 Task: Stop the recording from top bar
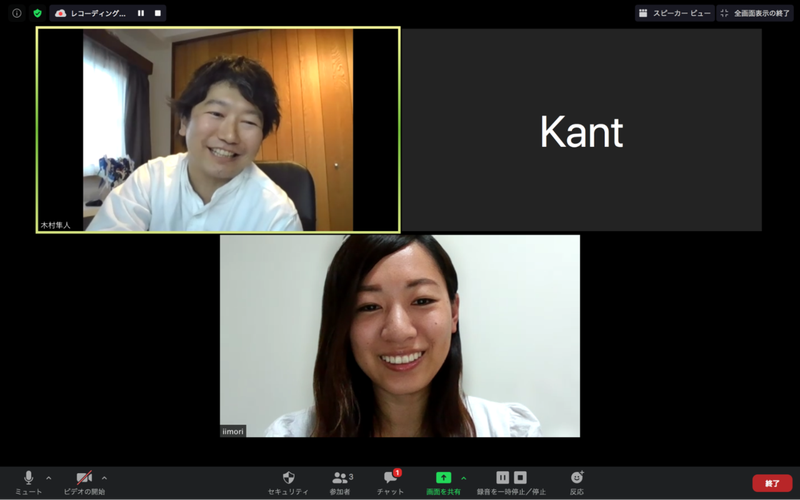158,13
